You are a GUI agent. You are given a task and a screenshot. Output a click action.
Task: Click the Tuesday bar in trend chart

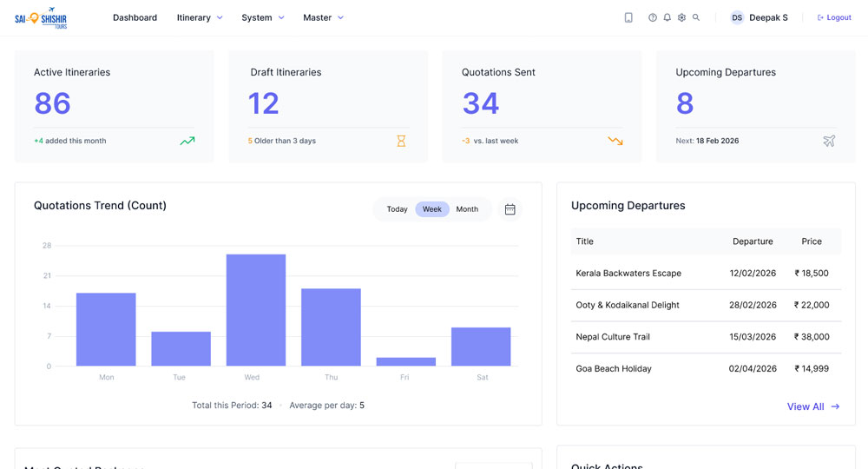pos(181,348)
